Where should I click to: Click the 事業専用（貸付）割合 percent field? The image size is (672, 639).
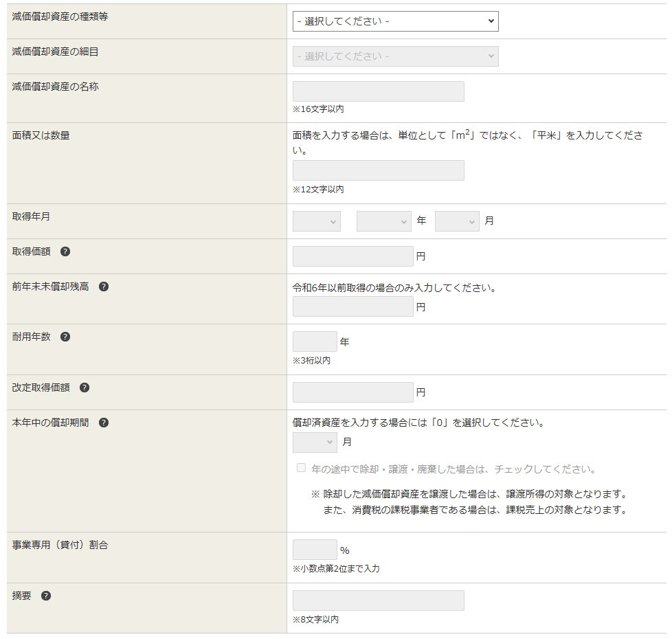[x=315, y=550]
